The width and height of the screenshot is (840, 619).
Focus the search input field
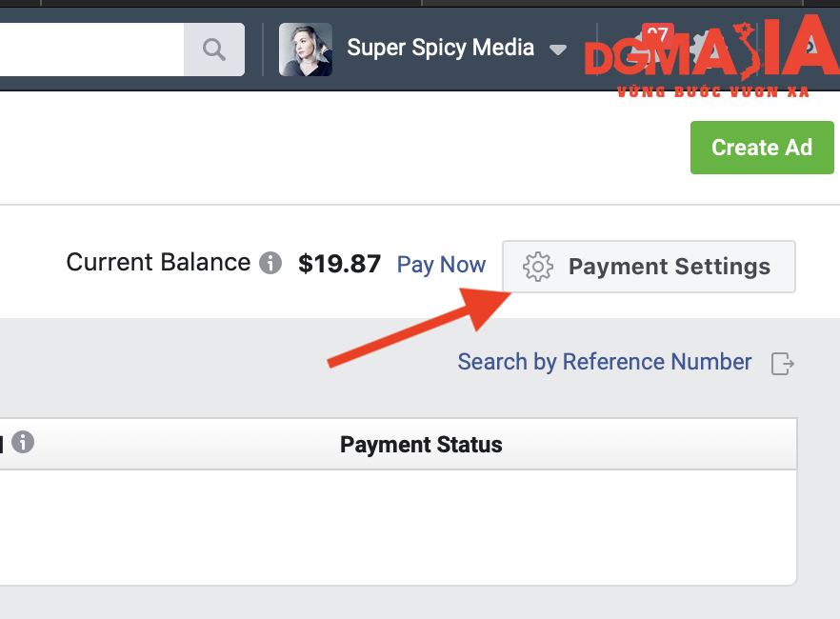(91, 50)
